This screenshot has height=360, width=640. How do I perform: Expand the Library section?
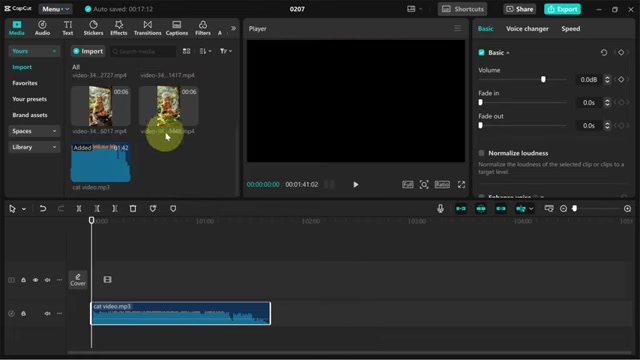click(34, 147)
